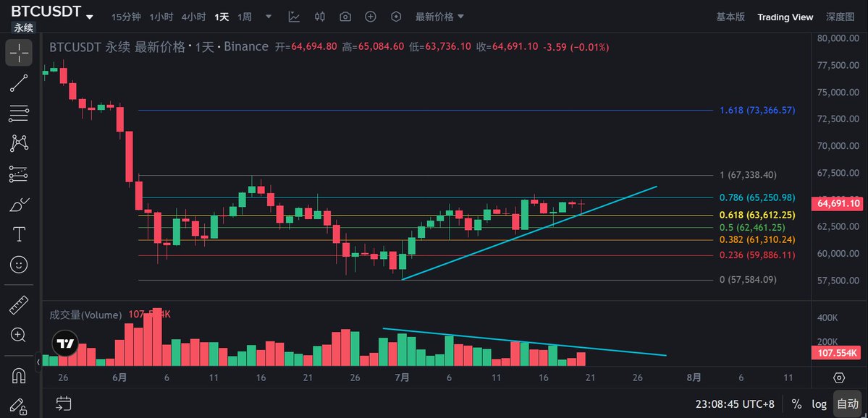Switch to 基本版 chart mode
Image resolution: width=868 pixels, height=418 pixels.
(x=730, y=17)
